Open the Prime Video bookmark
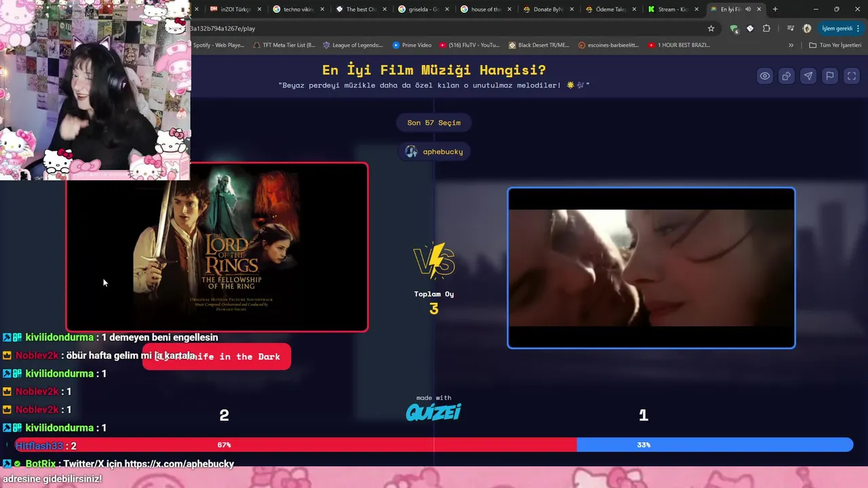 [x=412, y=45]
